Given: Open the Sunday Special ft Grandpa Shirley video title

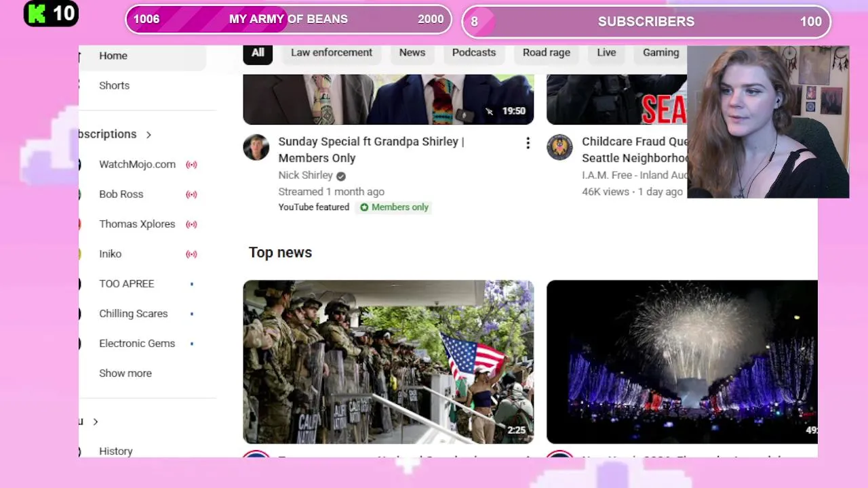Looking at the screenshot, I should (371, 150).
